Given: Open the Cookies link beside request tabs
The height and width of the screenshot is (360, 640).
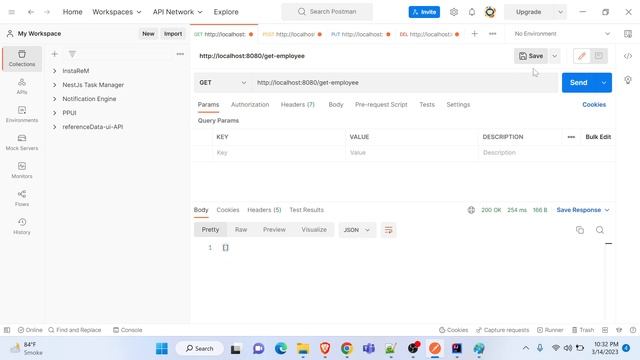Looking at the screenshot, I should (594, 104).
